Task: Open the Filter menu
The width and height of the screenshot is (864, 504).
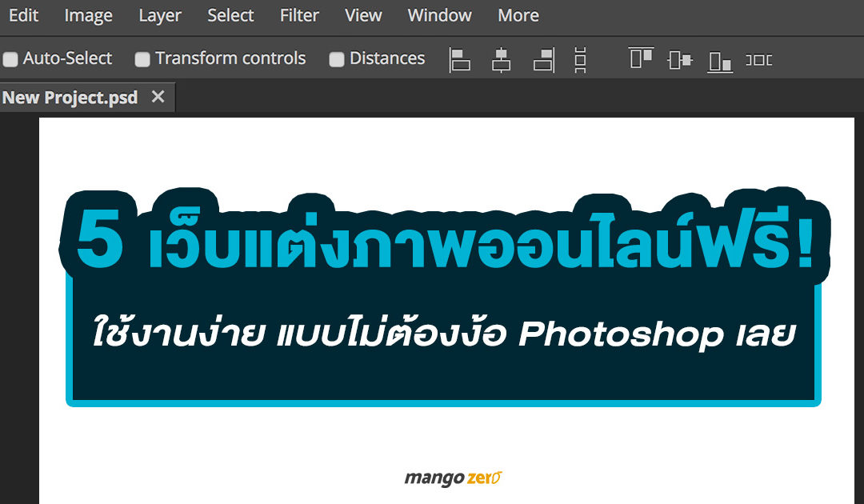Action: tap(299, 15)
